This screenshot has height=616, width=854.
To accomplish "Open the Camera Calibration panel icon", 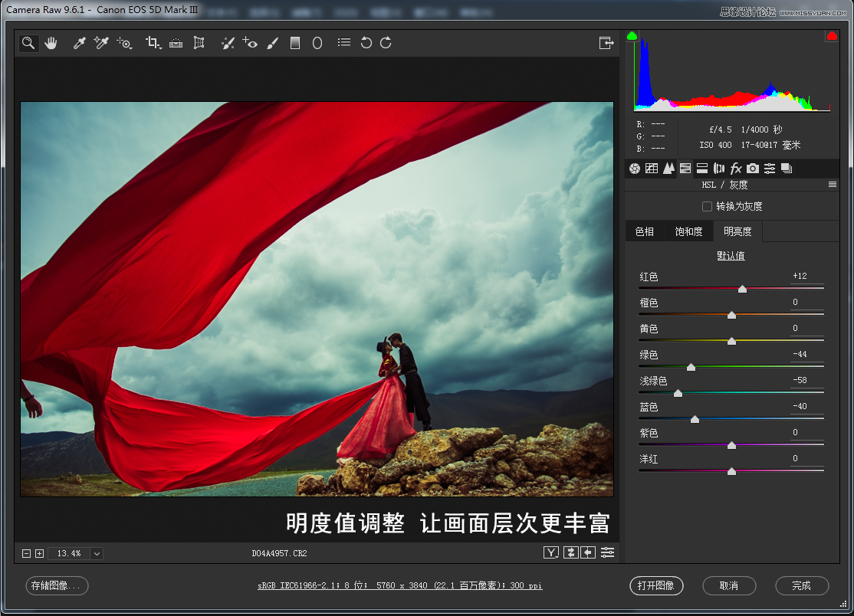I will (753, 169).
